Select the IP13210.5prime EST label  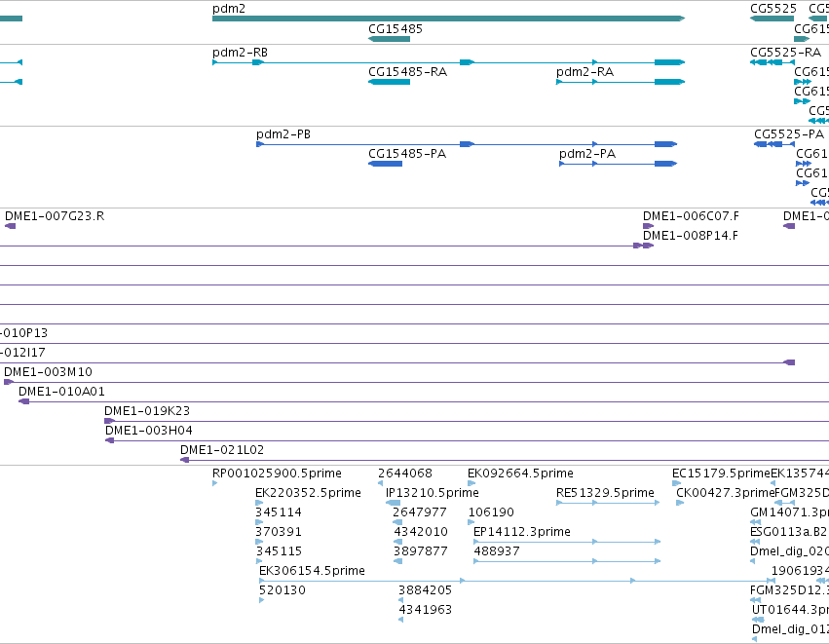(x=433, y=493)
